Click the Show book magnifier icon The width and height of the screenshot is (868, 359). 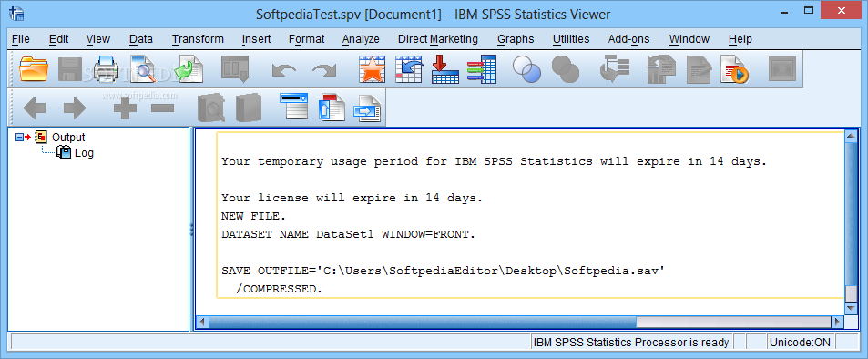[x=211, y=108]
